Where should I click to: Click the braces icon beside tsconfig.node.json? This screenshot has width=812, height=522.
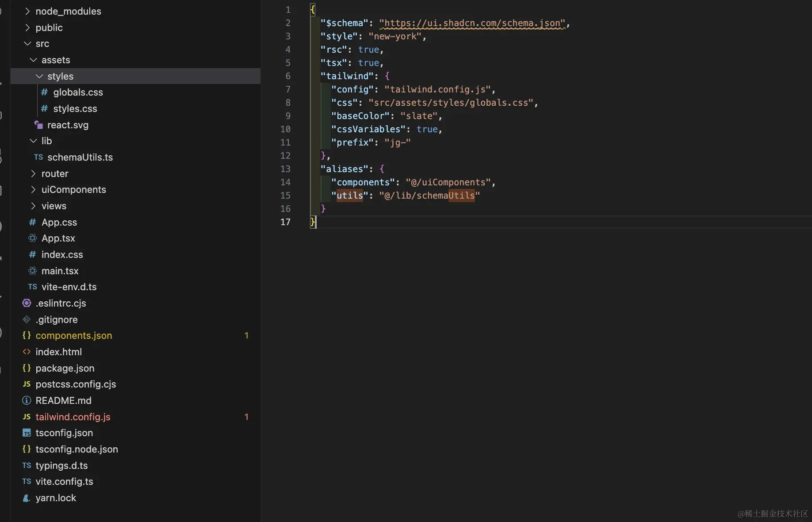click(27, 449)
